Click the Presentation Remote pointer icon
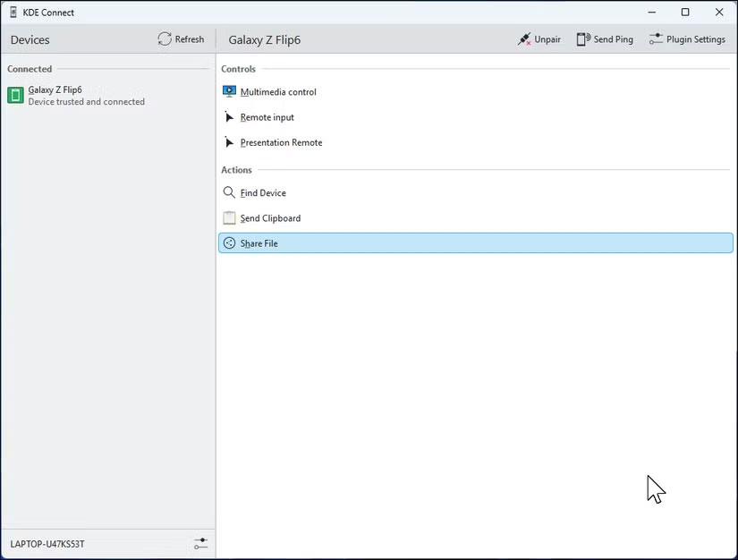The height and width of the screenshot is (560, 738). (x=229, y=142)
